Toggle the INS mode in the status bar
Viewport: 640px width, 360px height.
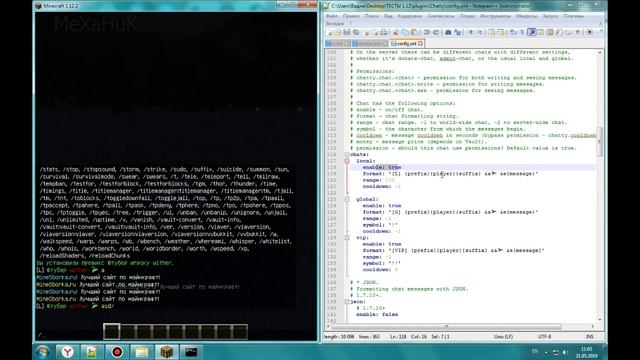click(589, 337)
